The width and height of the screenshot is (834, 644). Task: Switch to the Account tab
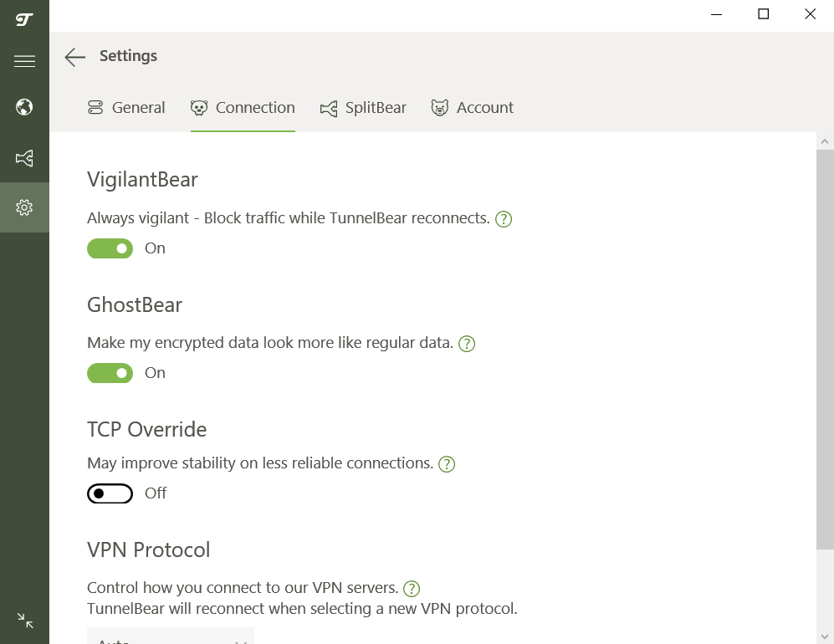coord(473,108)
